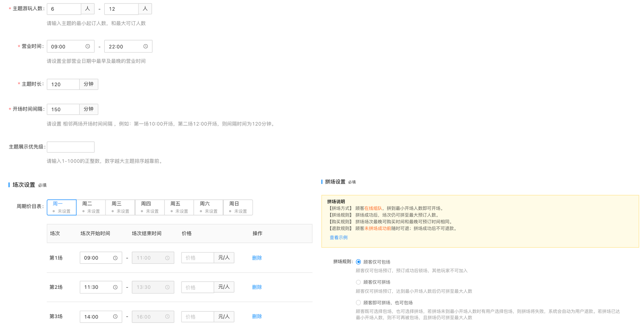Click 场次结束时间 column header

click(147, 234)
